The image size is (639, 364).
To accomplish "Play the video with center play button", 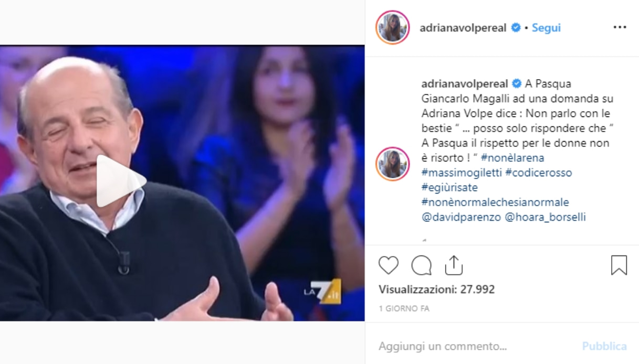I will [x=120, y=180].
